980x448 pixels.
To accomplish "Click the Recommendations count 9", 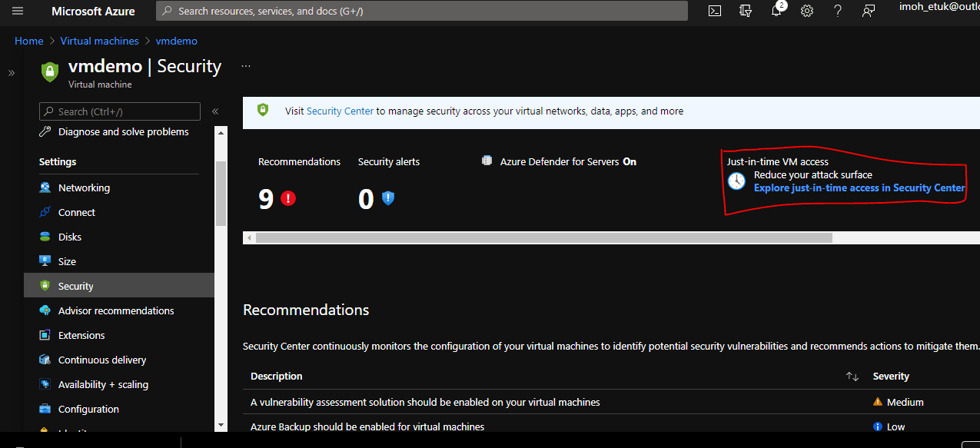I will pyautogui.click(x=266, y=199).
